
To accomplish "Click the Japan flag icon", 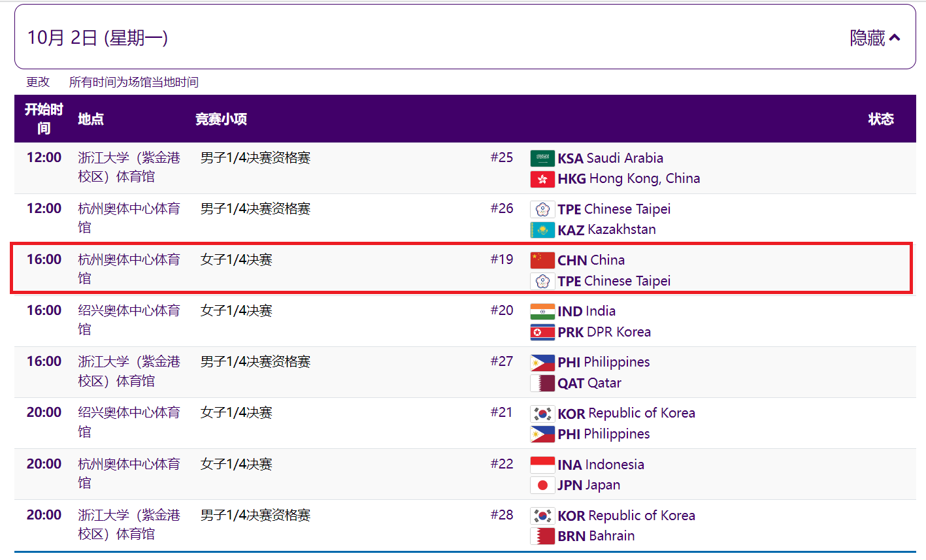I will tap(542, 486).
